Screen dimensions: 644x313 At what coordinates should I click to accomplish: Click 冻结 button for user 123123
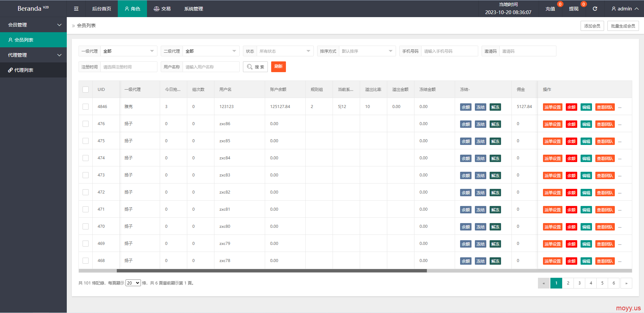coord(481,107)
